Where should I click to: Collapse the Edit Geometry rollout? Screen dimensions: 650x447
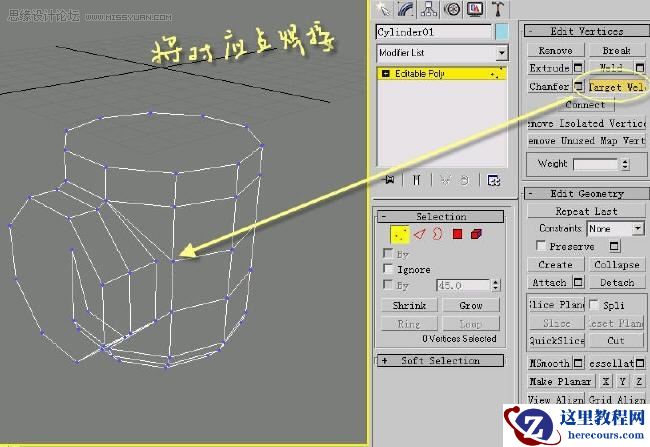click(585, 194)
